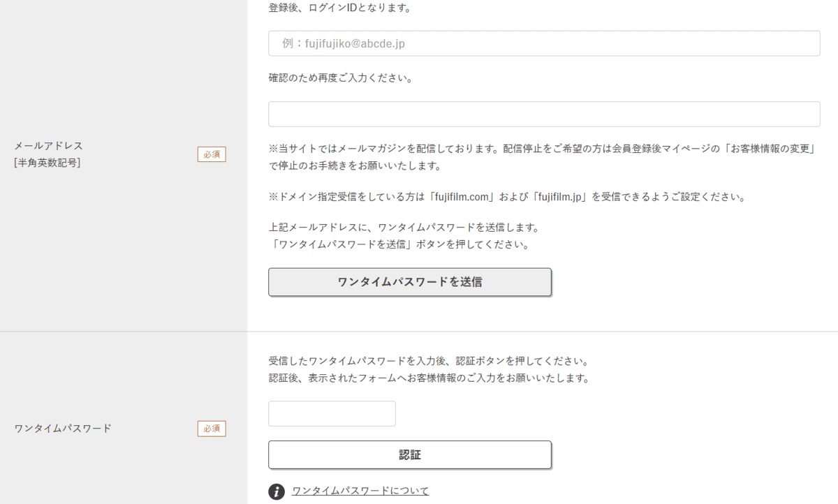Click the 上記メールアドレスに instruction line
The height and width of the screenshot is (504, 838).
pos(404,228)
